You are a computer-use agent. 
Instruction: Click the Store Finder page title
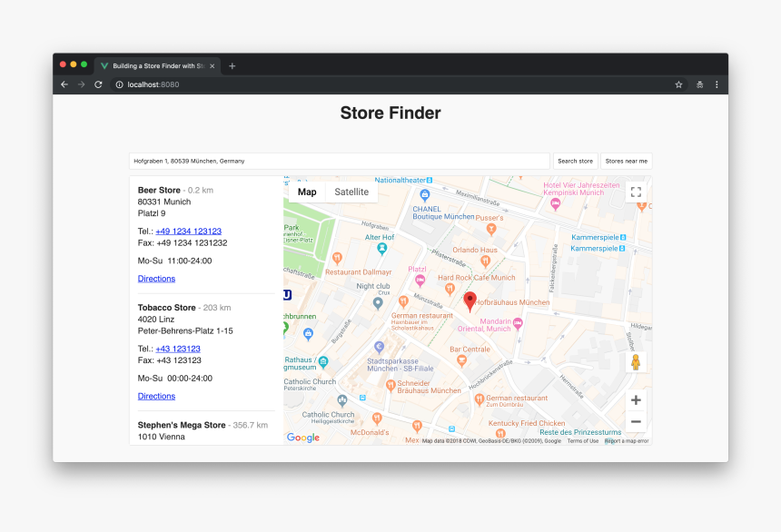pos(390,113)
